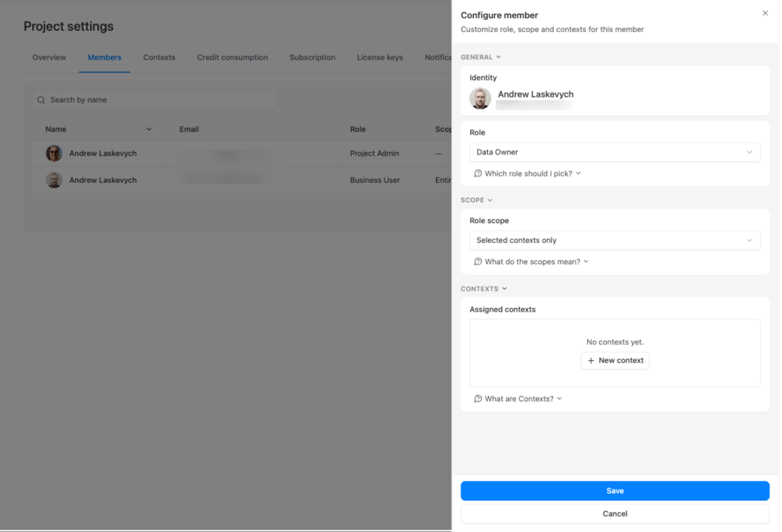Viewport: 782px width, 532px height.
Task: Open the Role dropdown showing Data Owner
Action: coord(614,152)
